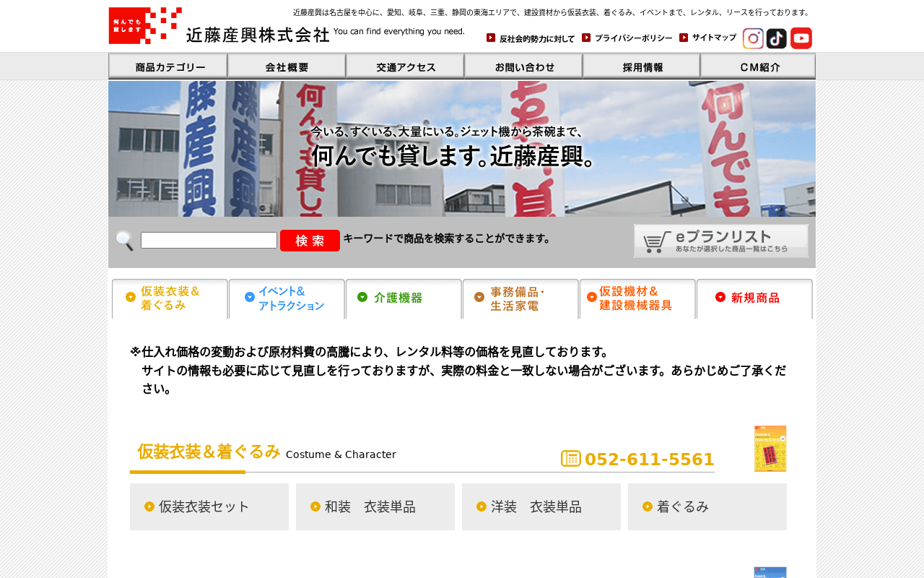Select 新規商品 tab
This screenshot has width=924, height=578.
click(x=754, y=298)
